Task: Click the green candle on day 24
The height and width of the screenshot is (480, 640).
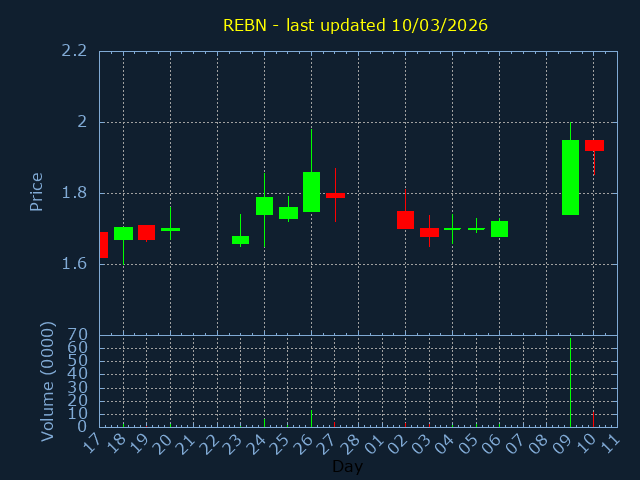Action: (x=264, y=206)
